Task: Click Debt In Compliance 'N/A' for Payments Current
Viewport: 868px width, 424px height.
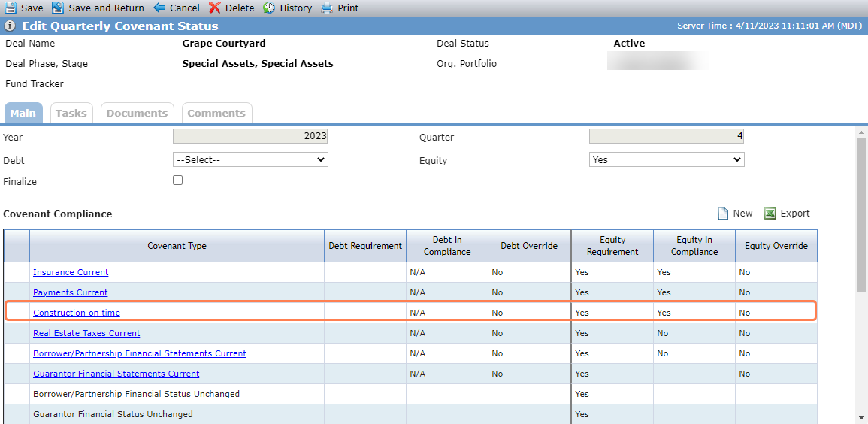Action: (417, 292)
